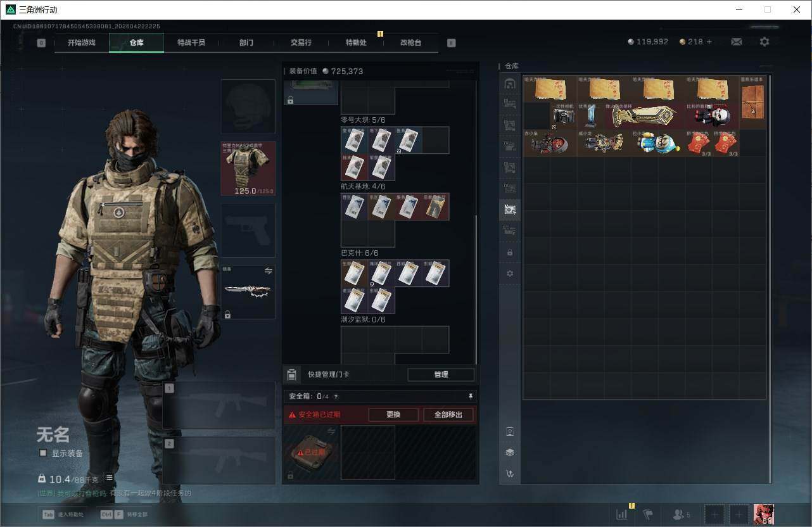
Task: Toggle the pin icon on the 安全箱 header
Action: coord(471,397)
